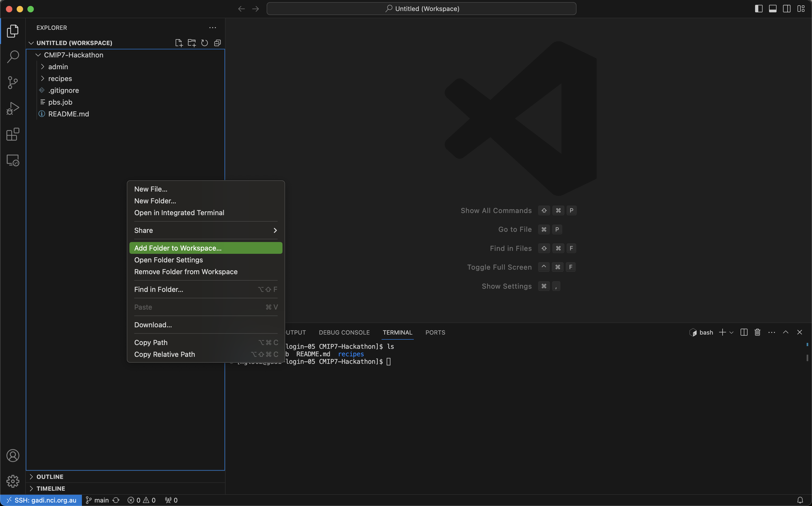Collapse all folders in explorer

click(x=217, y=43)
